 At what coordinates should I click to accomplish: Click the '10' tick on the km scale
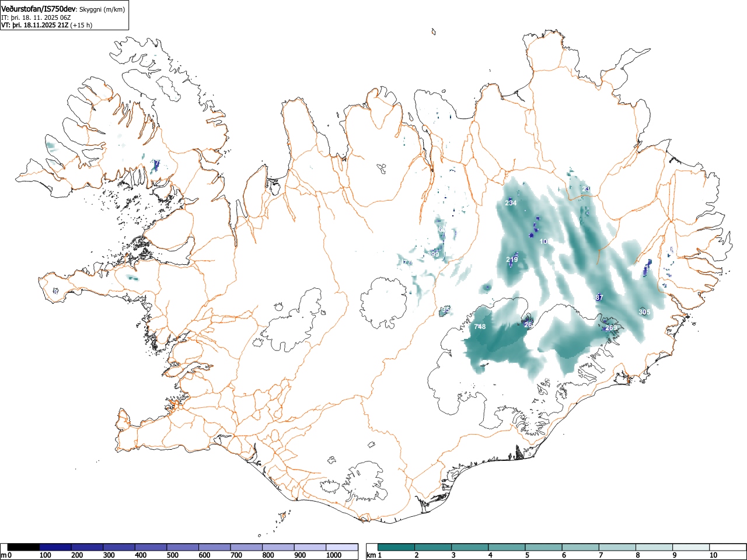713,555
